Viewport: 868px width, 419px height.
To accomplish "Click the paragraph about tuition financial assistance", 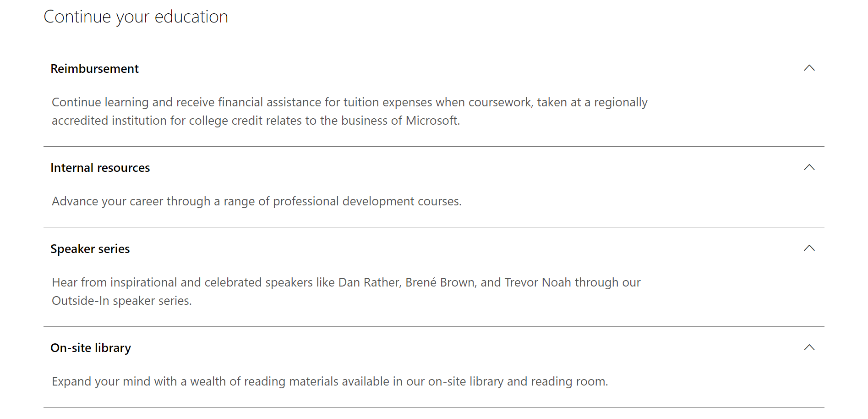I will click(349, 111).
